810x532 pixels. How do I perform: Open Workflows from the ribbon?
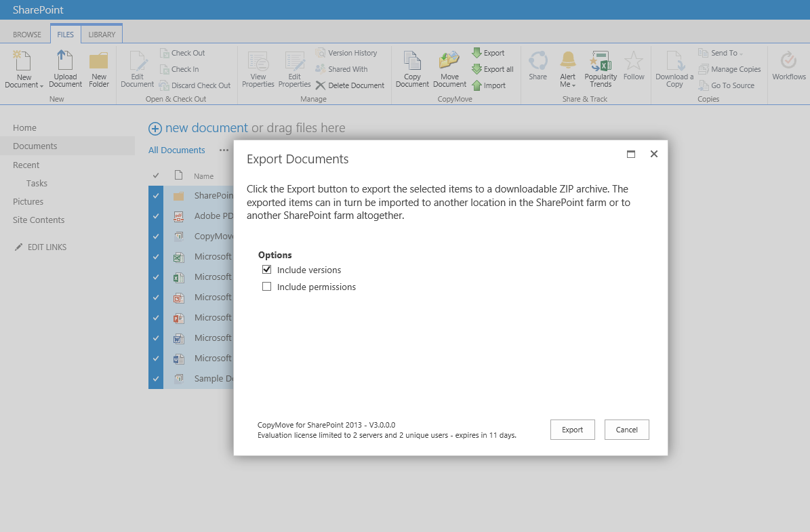pyautogui.click(x=789, y=65)
